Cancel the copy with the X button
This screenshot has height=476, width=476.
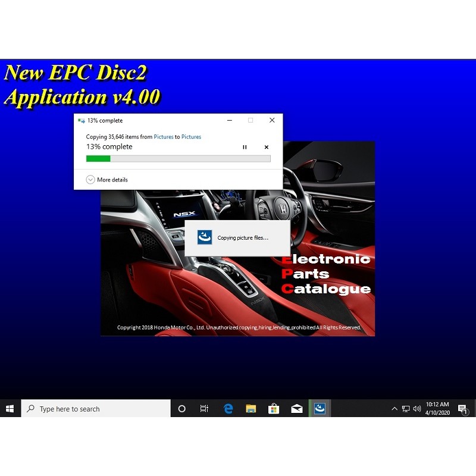pyautogui.click(x=266, y=147)
